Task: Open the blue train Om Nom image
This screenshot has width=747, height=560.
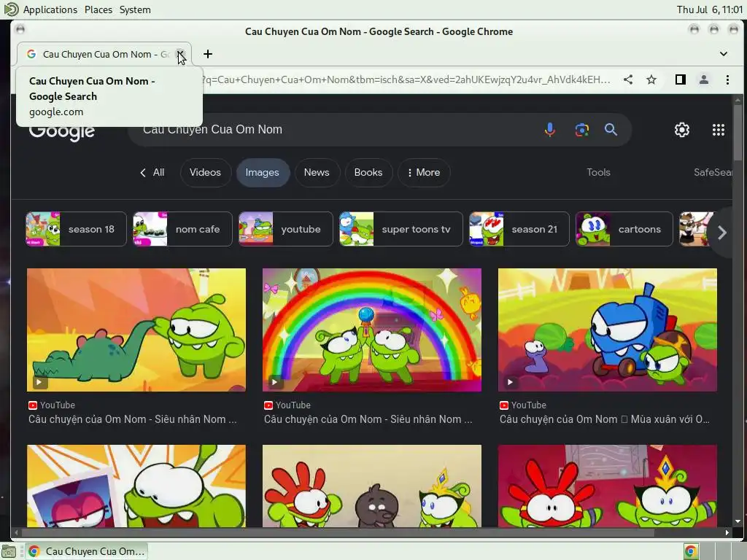Action: [x=608, y=330]
